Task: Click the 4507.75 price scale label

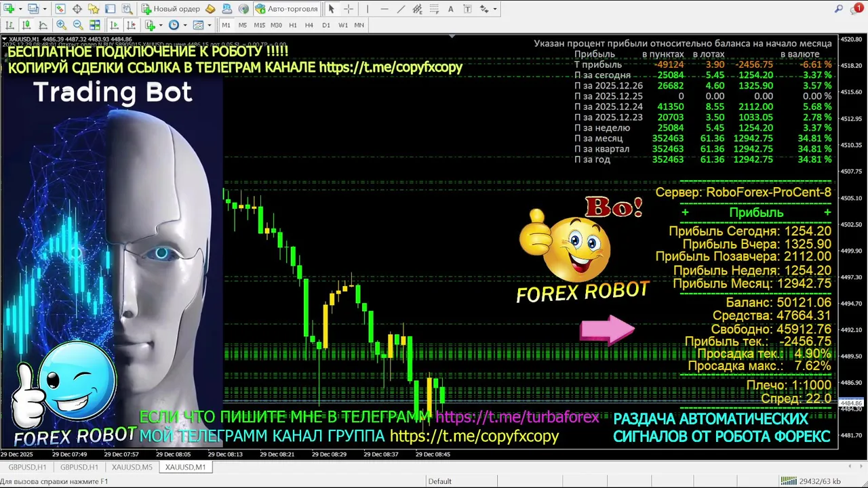Action: click(x=852, y=171)
